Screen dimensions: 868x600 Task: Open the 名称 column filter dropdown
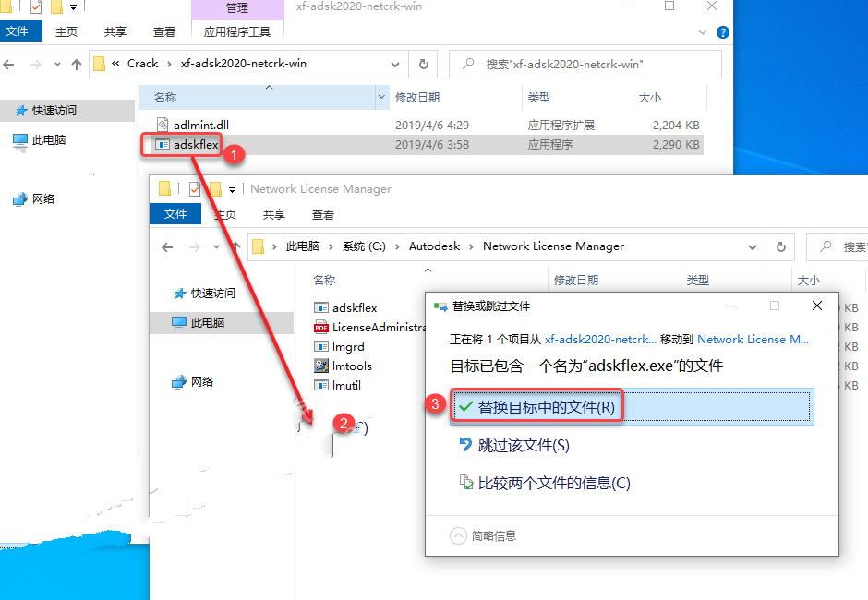tap(381, 98)
